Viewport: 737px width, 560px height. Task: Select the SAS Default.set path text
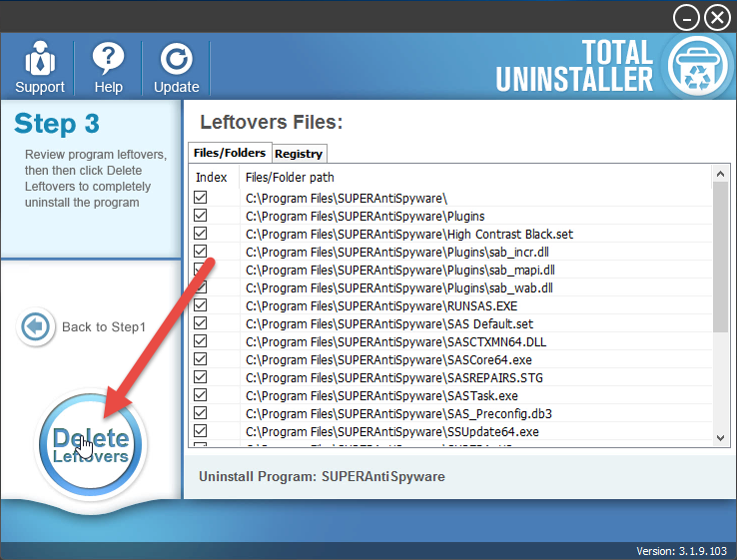click(389, 324)
